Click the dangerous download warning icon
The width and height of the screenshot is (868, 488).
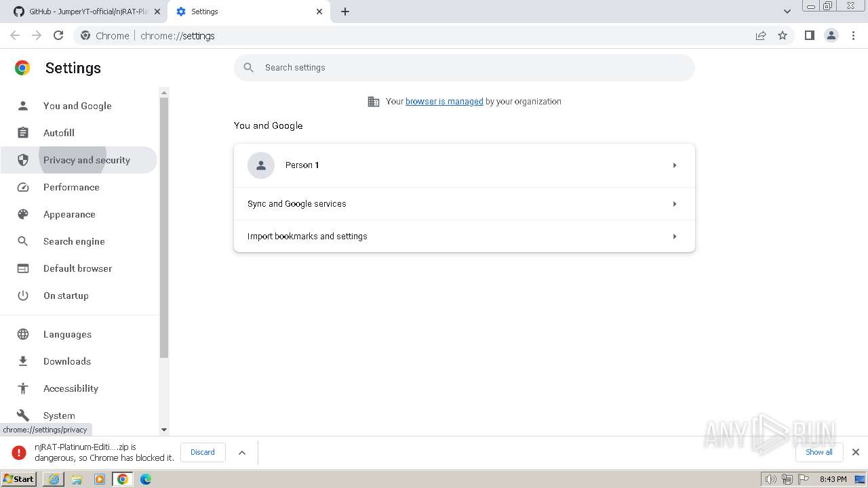19,452
